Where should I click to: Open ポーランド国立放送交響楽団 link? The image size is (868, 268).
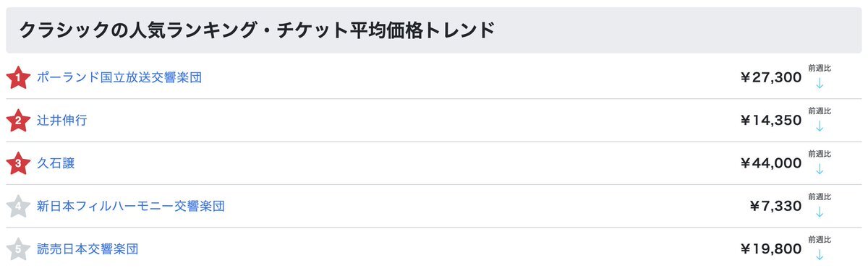[x=119, y=77]
